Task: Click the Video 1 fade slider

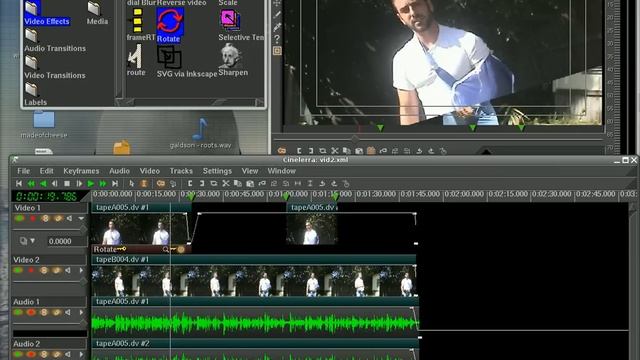Action: (x=50, y=229)
